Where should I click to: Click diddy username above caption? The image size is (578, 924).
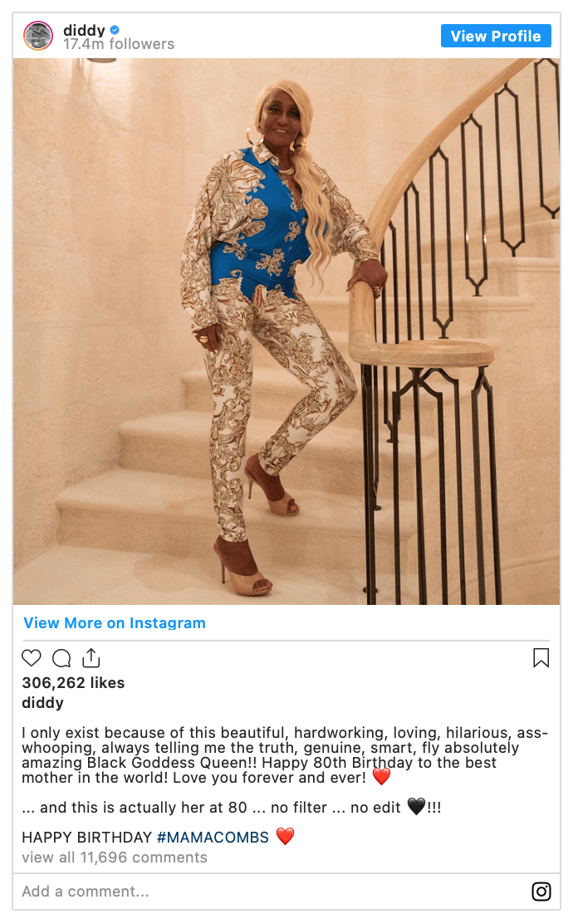tap(42, 702)
